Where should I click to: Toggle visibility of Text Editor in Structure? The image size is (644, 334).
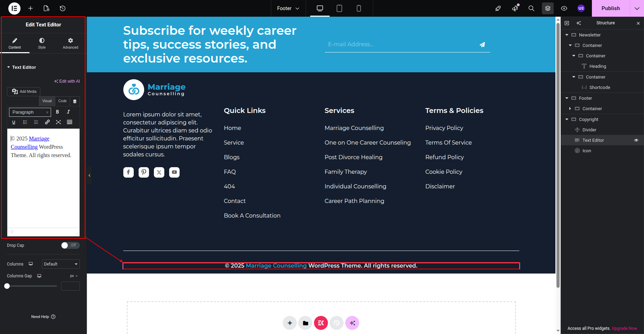click(636, 140)
